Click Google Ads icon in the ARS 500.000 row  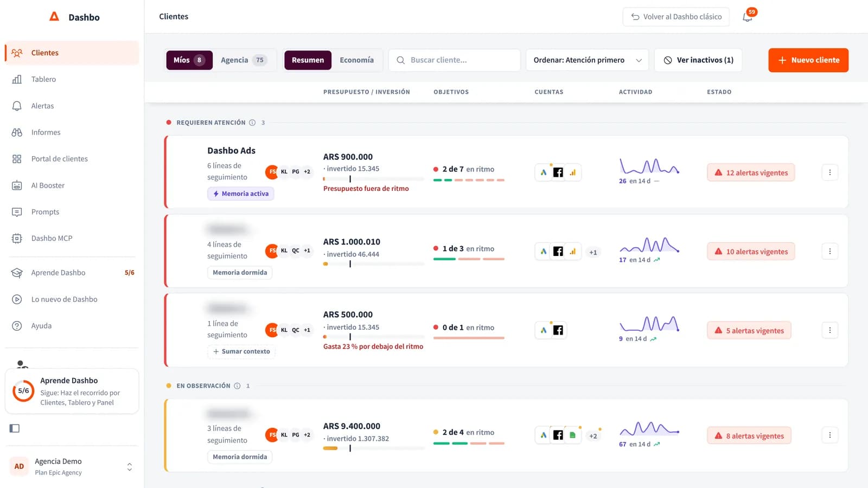pos(543,330)
